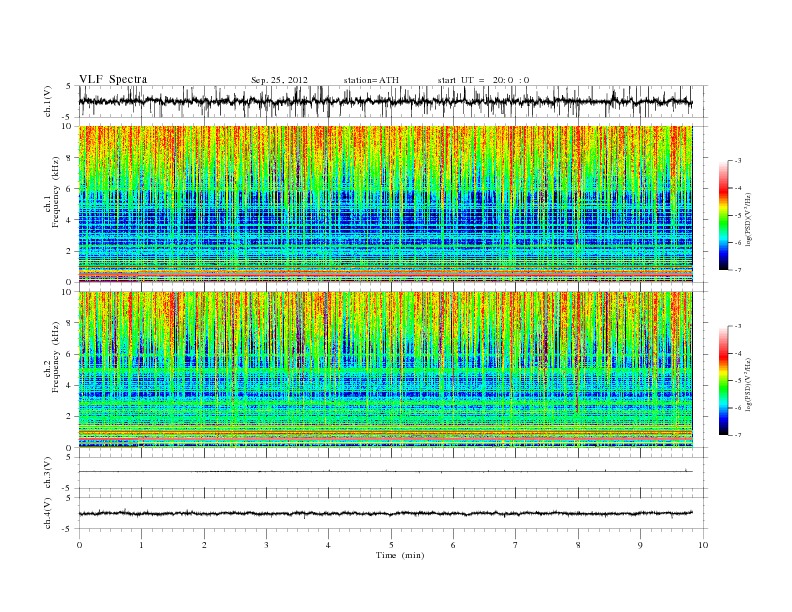The image size is (792, 612).
Task: Click time axis tick label "2"
Action: (x=204, y=545)
